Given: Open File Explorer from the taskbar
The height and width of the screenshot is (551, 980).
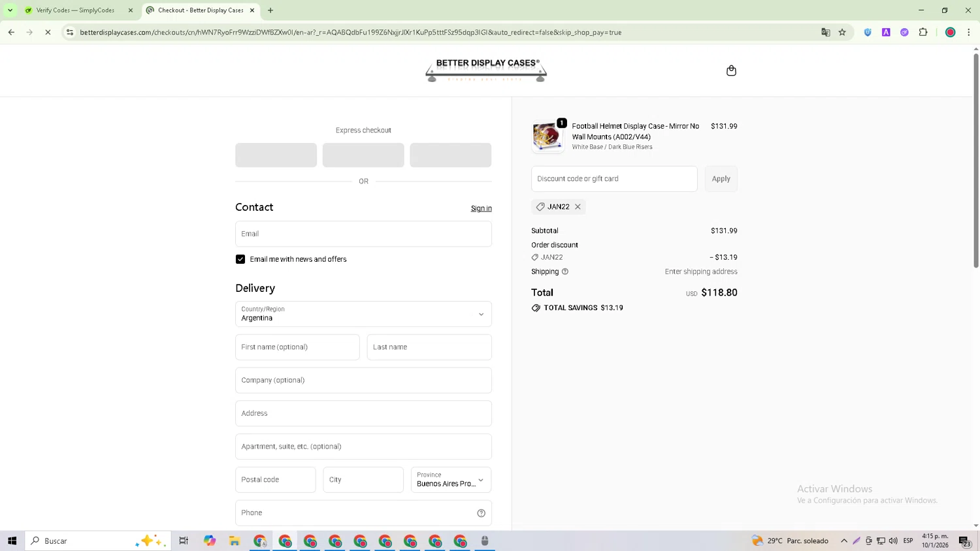Looking at the screenshot, I should 235,541.
